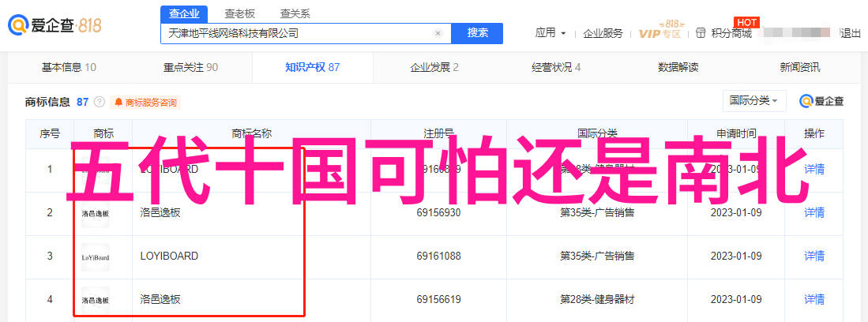
Task: Click the 操作 column header
Action: tap(814, 133)
